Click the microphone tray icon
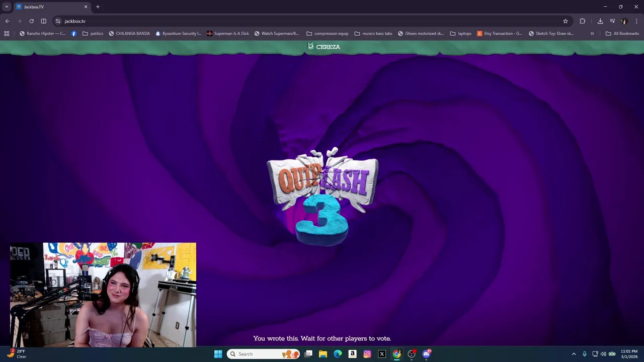 click(585, 354)
